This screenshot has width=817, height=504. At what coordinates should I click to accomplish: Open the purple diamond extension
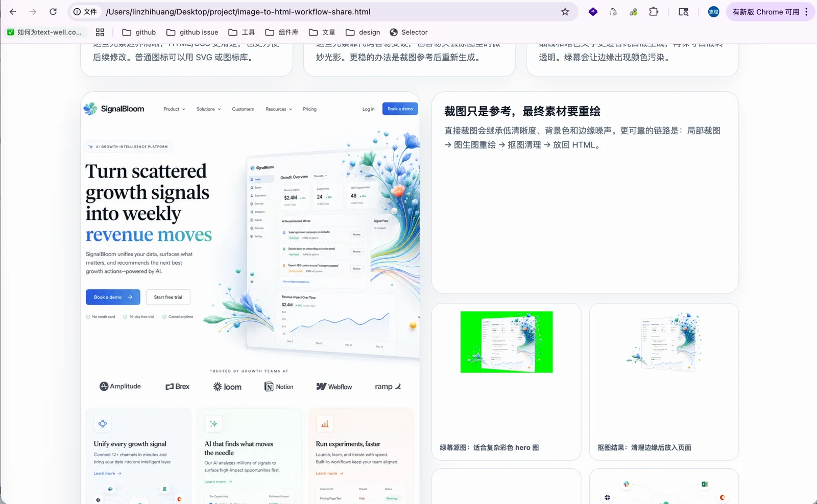click(593, 12)
